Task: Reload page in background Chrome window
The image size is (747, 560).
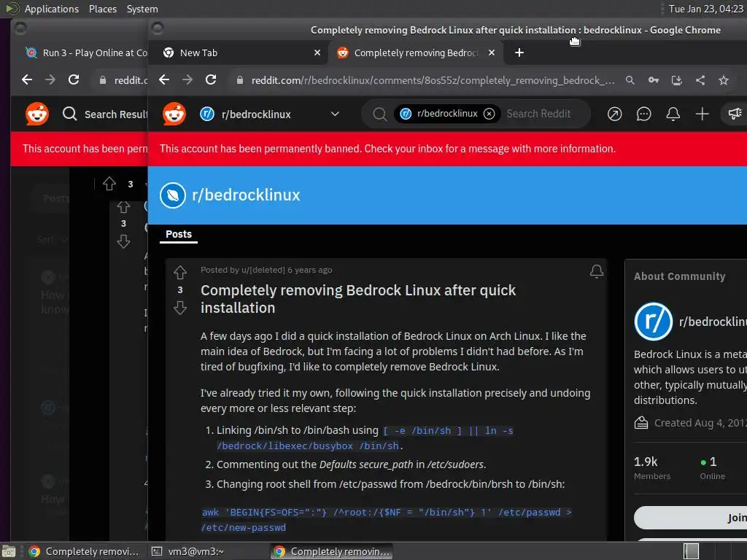Action: click(x=74, y=80)
